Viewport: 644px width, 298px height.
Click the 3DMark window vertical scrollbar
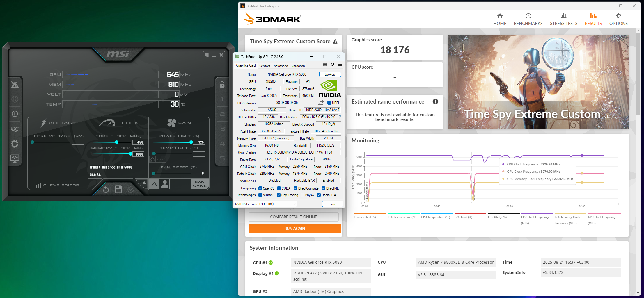tap(638, 74)
